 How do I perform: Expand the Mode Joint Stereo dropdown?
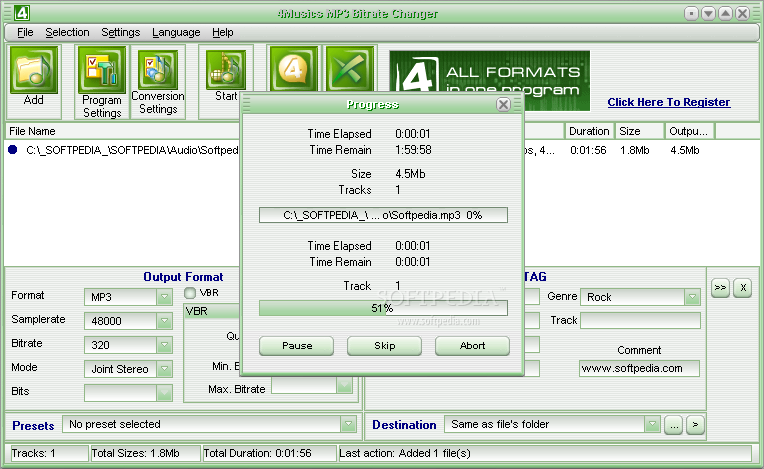[164, 369]
